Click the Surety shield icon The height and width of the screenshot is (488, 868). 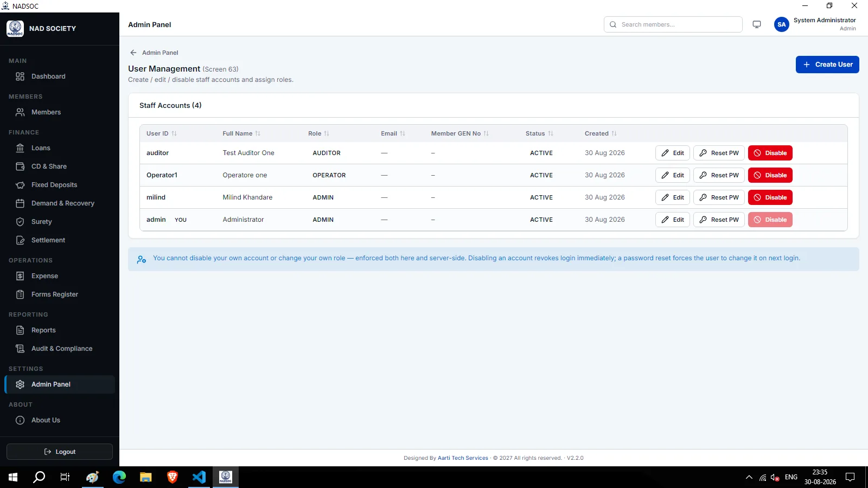point(20,222)
